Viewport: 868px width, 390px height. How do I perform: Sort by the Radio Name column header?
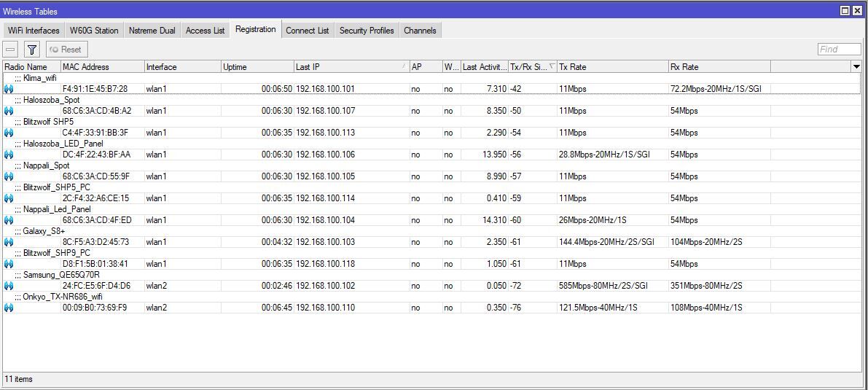(x=31, y=67)
